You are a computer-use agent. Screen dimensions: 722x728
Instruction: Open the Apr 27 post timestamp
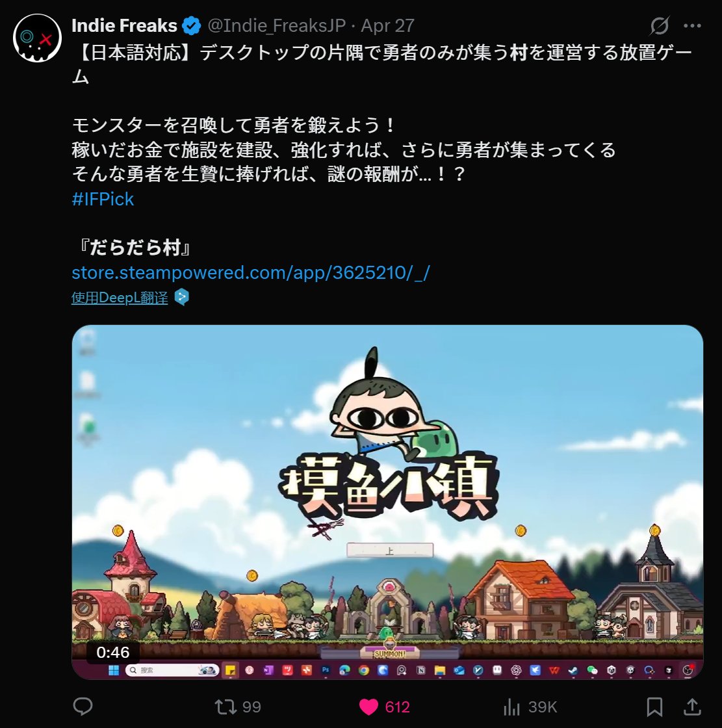388,25
